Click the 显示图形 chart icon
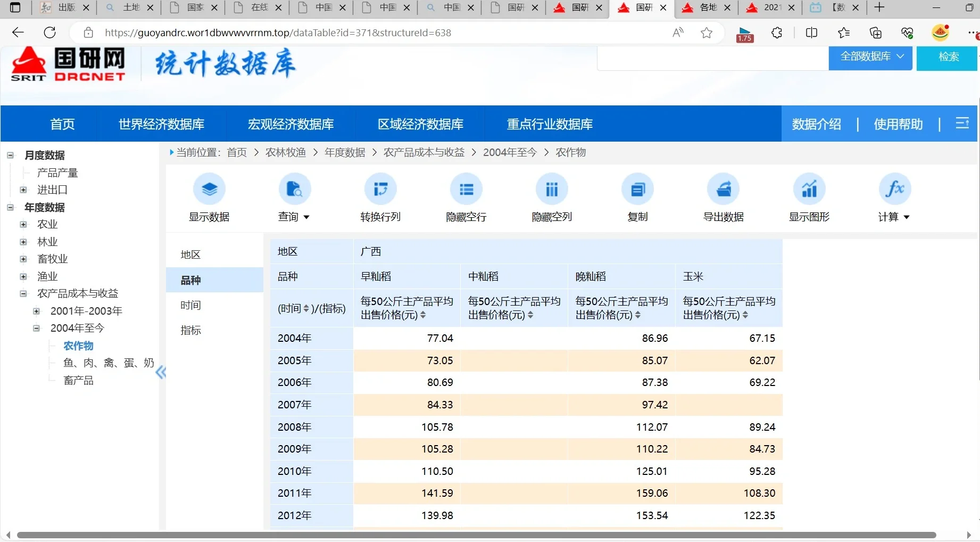 pyautogui.click(x=809, y=189)
